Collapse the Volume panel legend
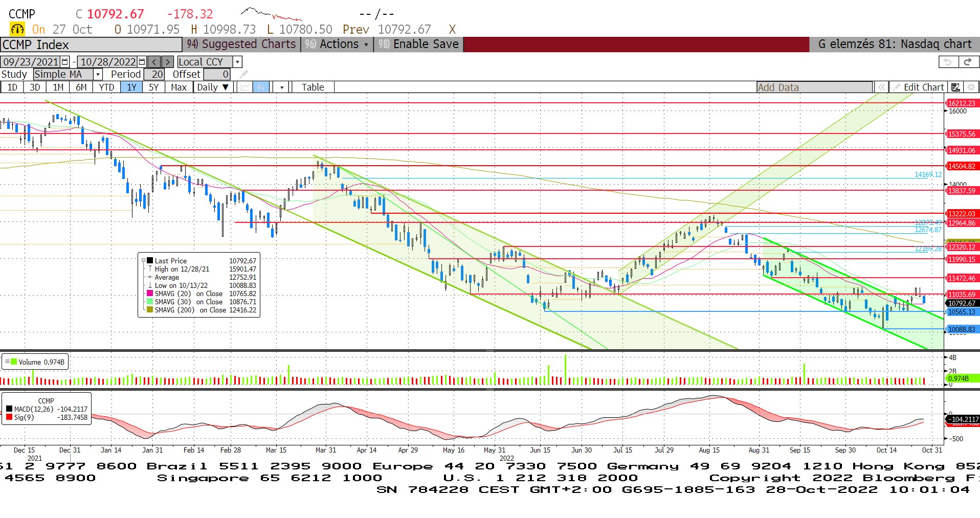 [x=7, y=362]
